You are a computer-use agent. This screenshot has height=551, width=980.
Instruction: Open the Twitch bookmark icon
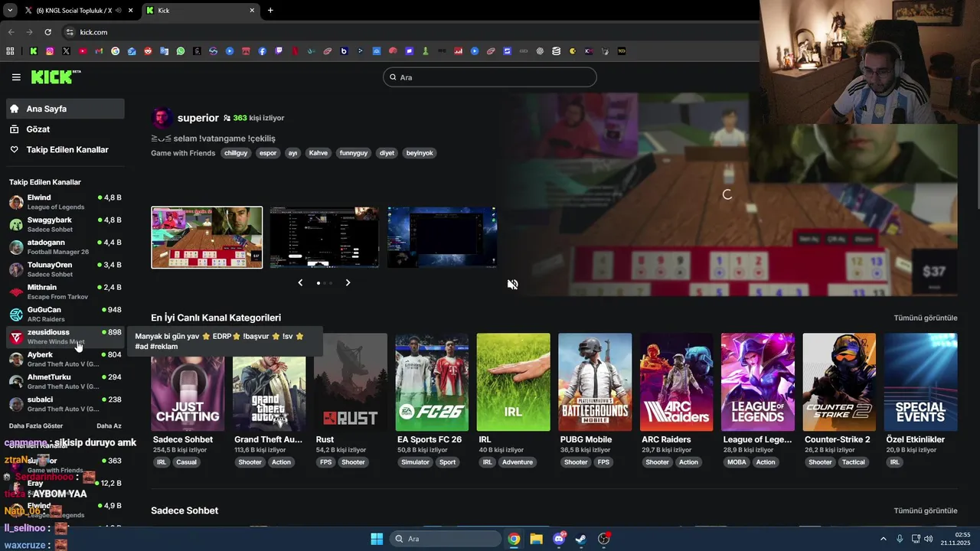[279, 51]
